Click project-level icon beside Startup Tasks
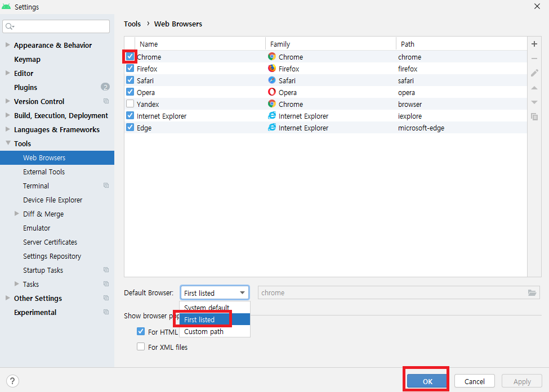 106,269
